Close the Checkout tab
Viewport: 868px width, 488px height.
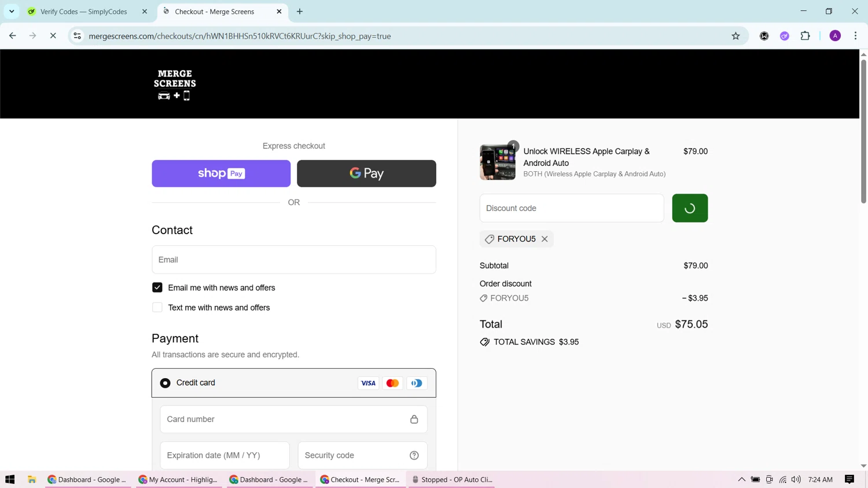coord(279,12)
